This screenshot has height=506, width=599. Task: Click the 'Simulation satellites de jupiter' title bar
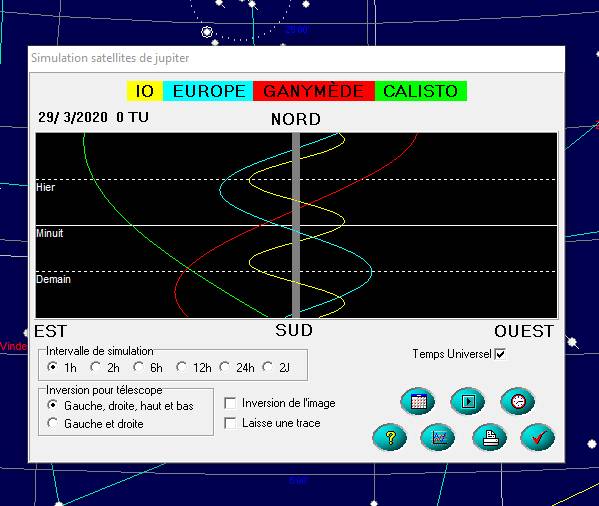(296, 58)
